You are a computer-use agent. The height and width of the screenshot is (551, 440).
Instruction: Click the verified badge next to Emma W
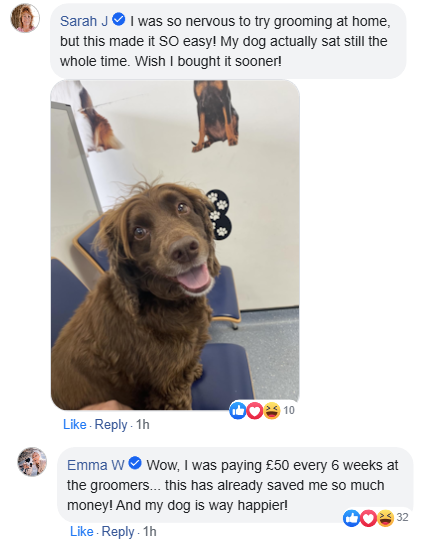[135, 463]
